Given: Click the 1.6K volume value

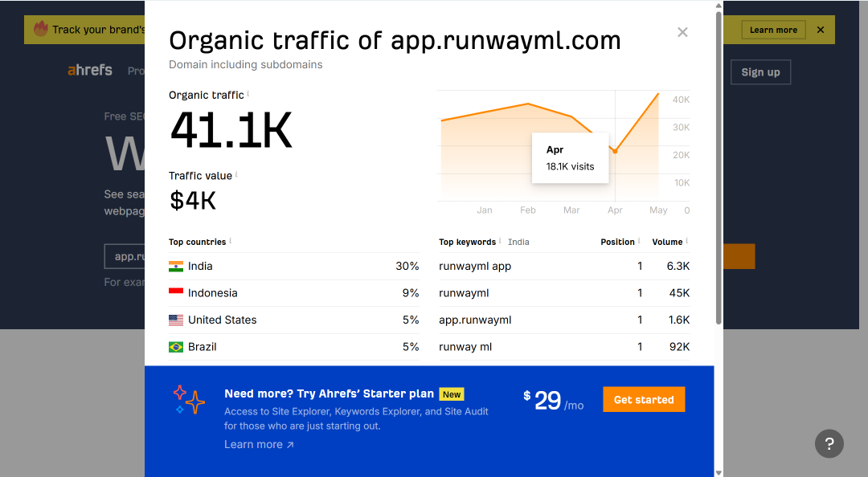Looking at the screenshot, I should coord(678,320).
